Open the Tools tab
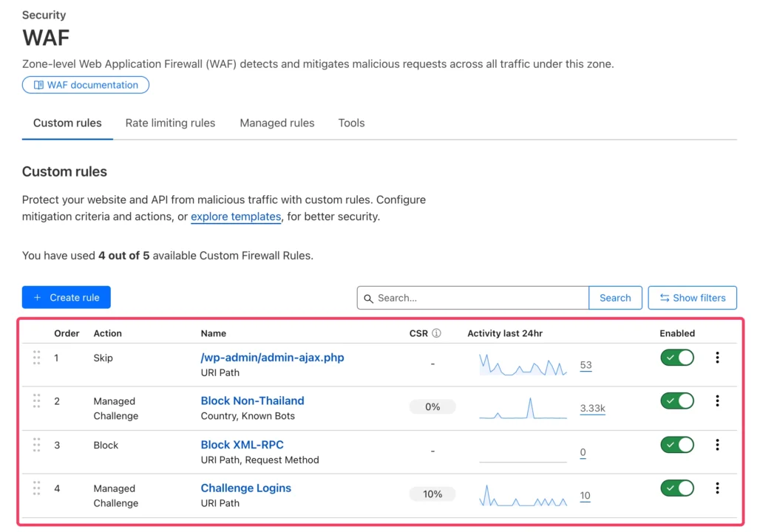This screenshot has width=757, height=532. tap(351, 123)
